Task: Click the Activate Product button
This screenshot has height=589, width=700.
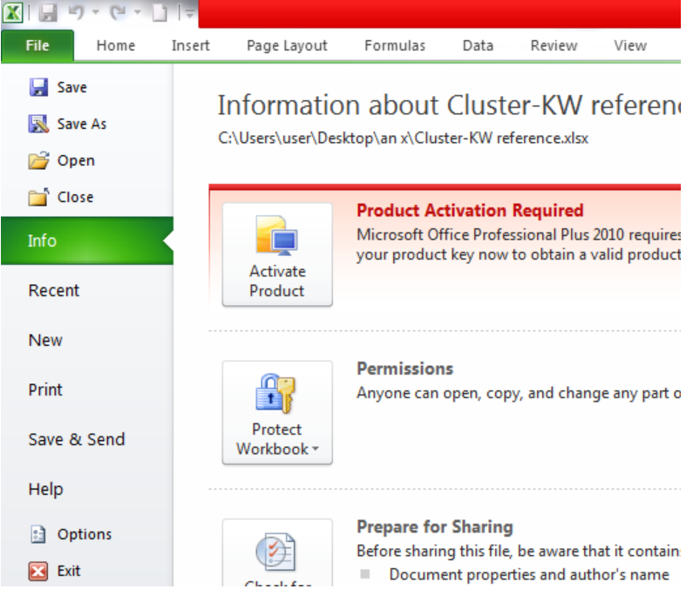Action: click(277, 254)
